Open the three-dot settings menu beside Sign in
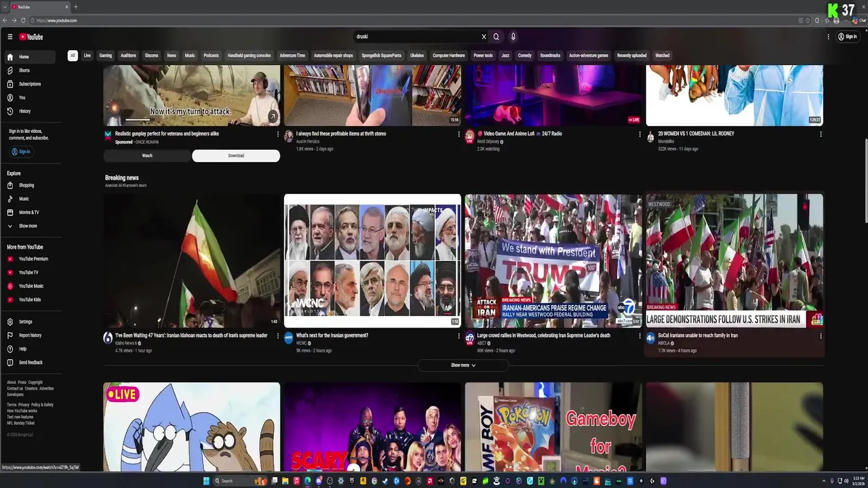Screen dimensions: 868x488 click(828, 37)
